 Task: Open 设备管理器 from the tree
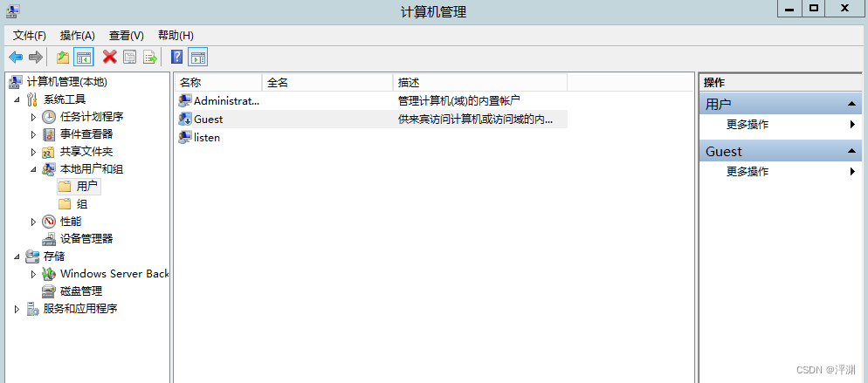78,239
